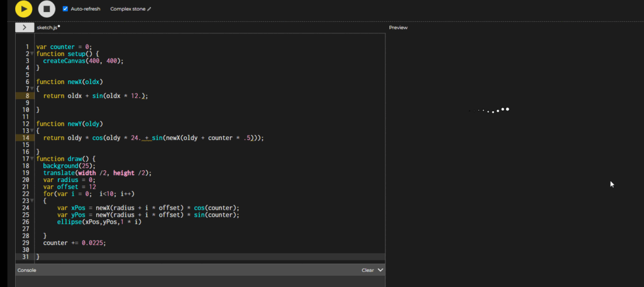
Task: Click line 8 return oldx statement
Action: [x=96, y=95]
